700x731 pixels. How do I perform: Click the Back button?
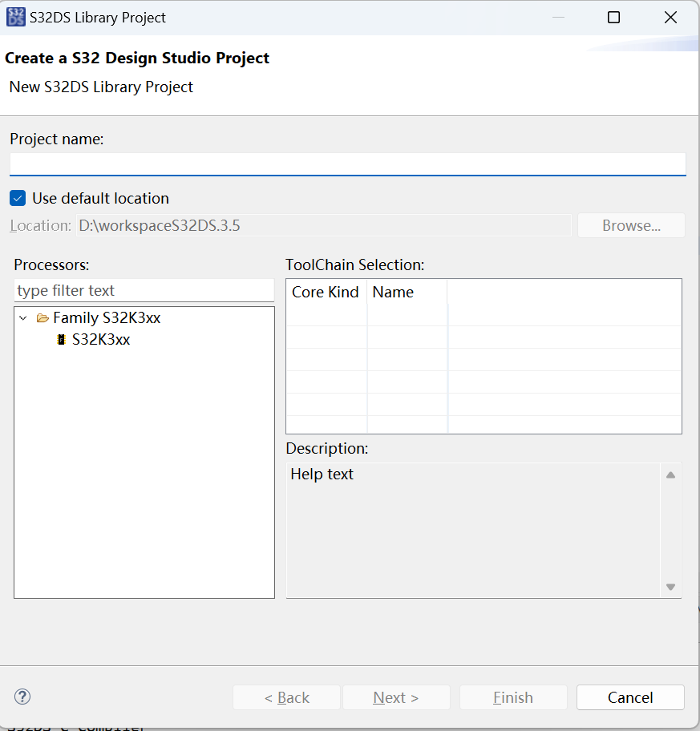pos(287,697)
